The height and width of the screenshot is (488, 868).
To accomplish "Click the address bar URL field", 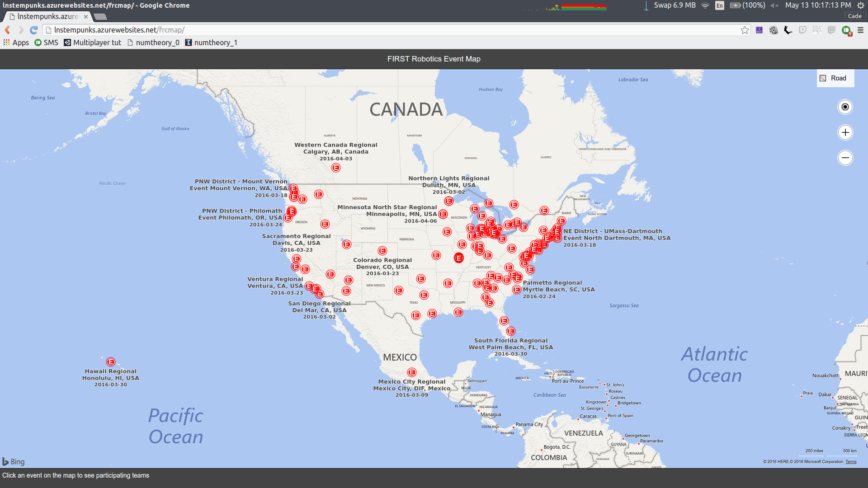I will point(362,30).
